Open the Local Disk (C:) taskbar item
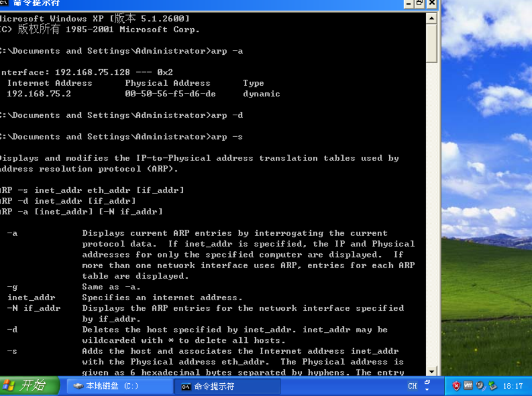This screenshot has width=532, height=396. pyautogui.click(x=120, y=386)
